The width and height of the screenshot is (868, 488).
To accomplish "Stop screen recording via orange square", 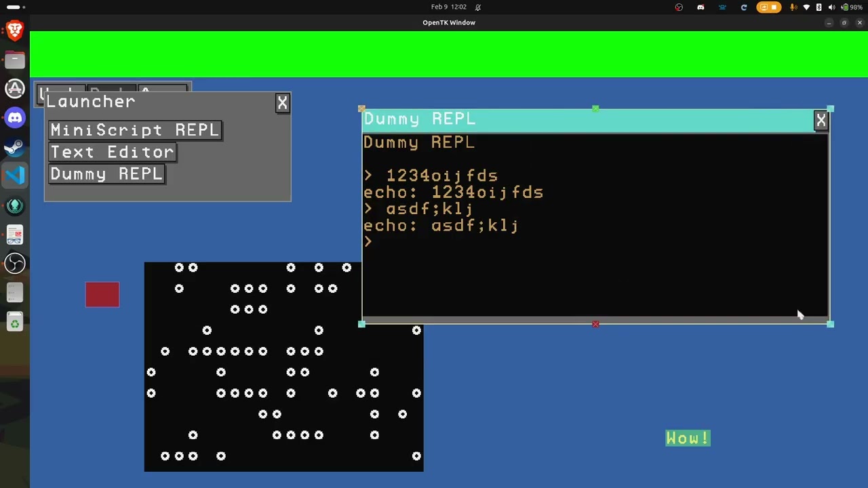I will [775, 7].
